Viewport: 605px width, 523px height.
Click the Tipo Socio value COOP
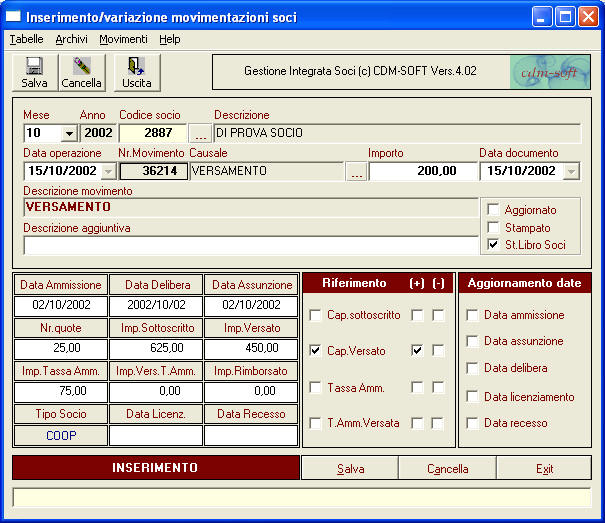pyautogui.click(x=61, y=435)
